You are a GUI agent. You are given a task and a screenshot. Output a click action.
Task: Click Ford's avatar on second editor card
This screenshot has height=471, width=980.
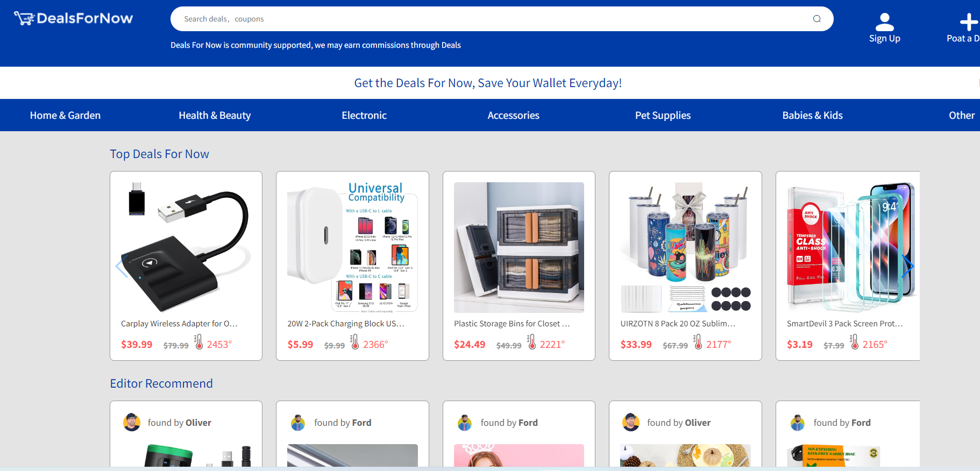click(298, 423)
